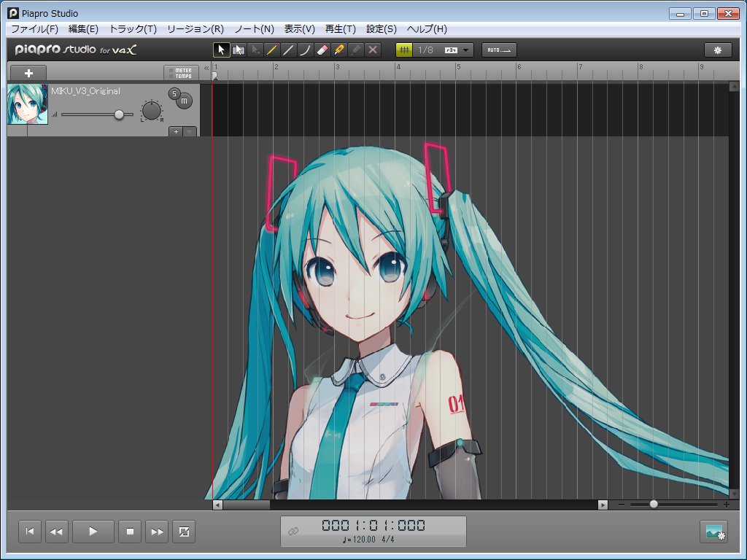Click the Piapro Studio title bar icon

pos(13,13)
